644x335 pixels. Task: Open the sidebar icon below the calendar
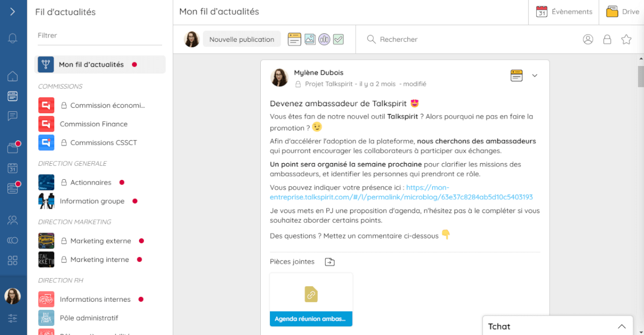pyautogui.click(x=12, y=188)
